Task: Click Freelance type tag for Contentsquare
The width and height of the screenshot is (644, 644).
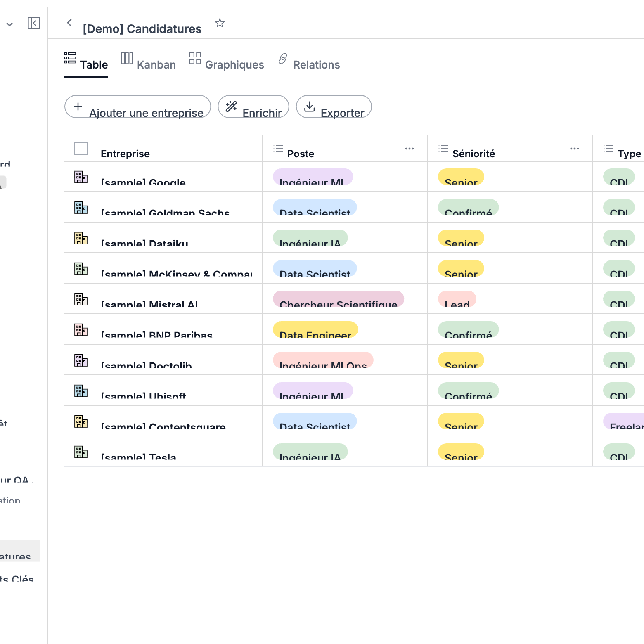Action: click(624, 421)
